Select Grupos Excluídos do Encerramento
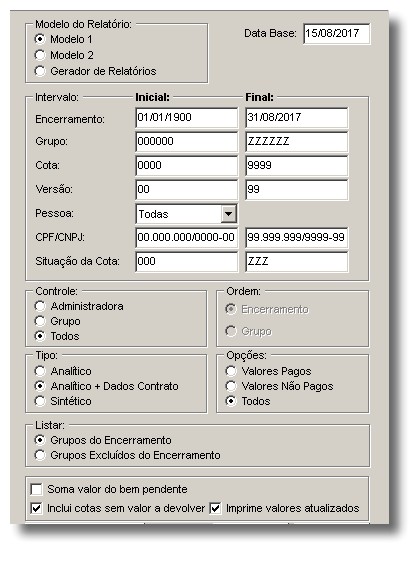This screenshot has width=409, height=574. pyautogui.click(x=40, y=455)
